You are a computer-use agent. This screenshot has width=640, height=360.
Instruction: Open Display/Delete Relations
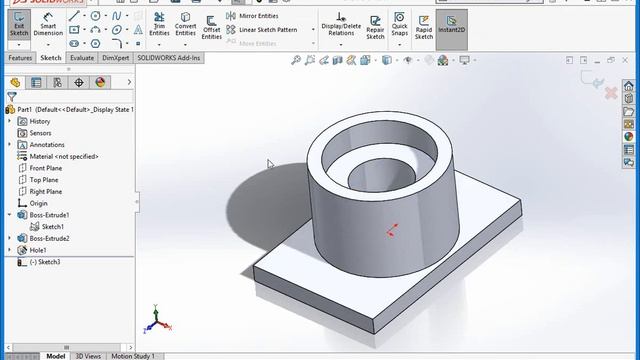click(x=341, y=24)
